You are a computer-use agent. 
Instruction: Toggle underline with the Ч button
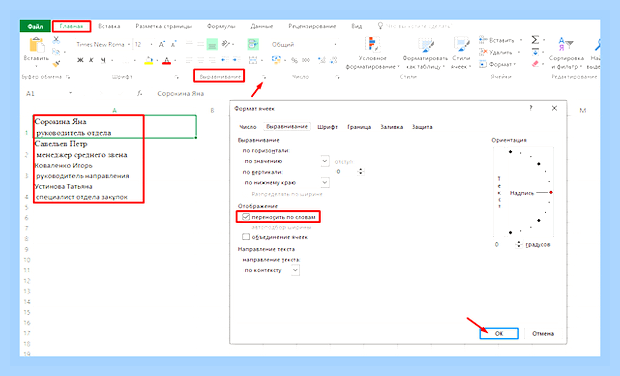103,60
